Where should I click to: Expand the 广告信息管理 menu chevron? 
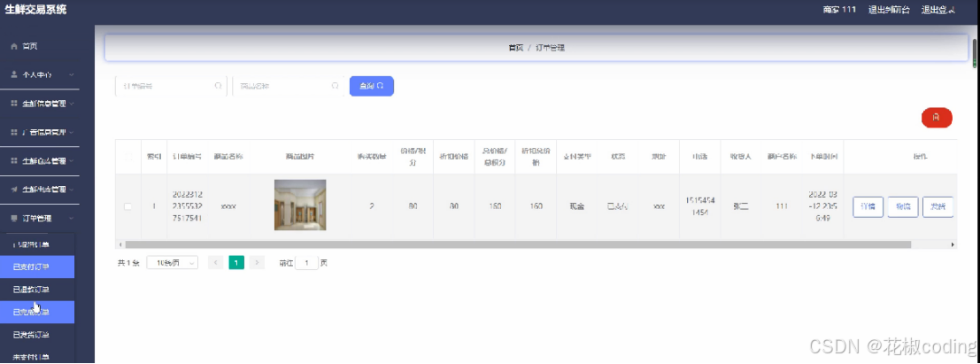pos(72,132)
